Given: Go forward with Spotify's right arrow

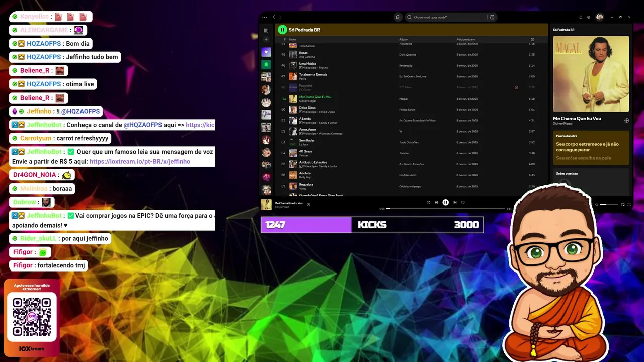Looking at the screenshot, I should coord(280,17).
